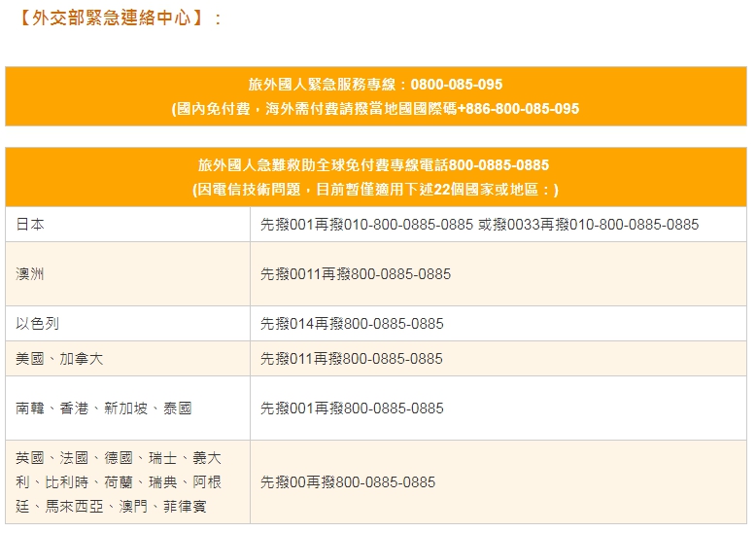Select the 澳洲 country cell
This screenshot has height=533, width=756.
30,274
